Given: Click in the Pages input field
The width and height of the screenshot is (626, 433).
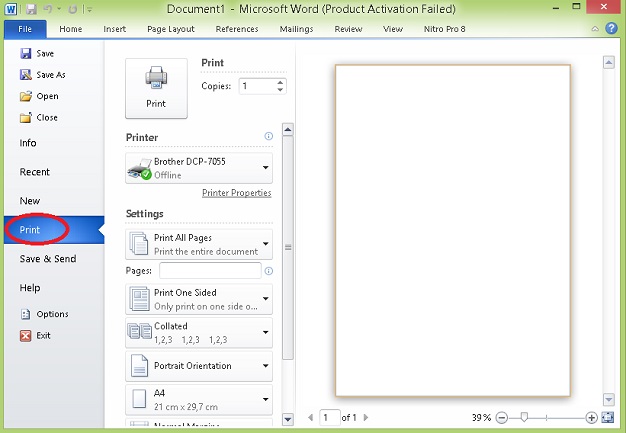Looking at the screenshot, I should click(209, 271).
